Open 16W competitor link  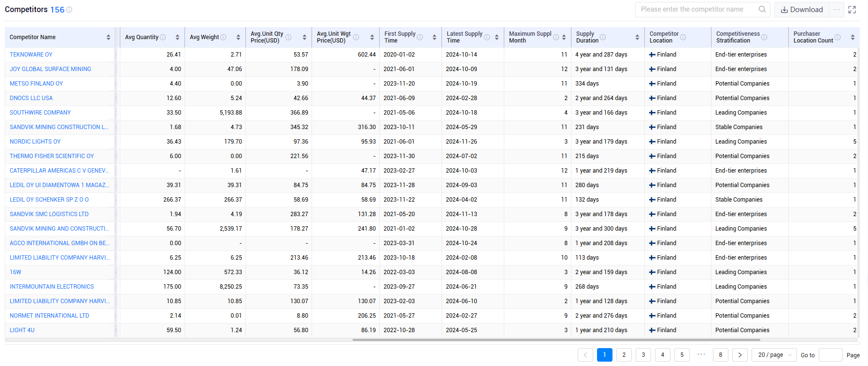click(x=15, y=272)
